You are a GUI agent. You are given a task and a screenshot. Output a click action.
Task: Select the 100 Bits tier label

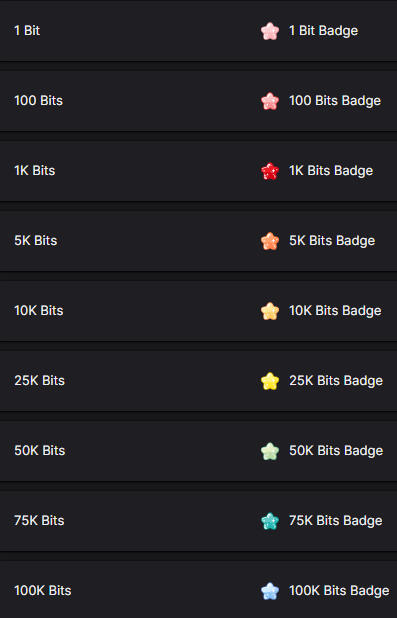39,101
